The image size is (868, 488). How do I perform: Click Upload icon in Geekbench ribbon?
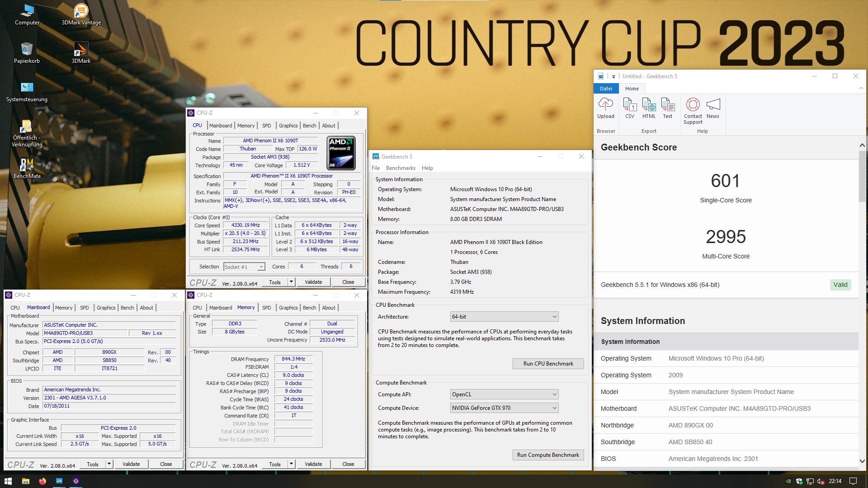[x=606, y=108]
